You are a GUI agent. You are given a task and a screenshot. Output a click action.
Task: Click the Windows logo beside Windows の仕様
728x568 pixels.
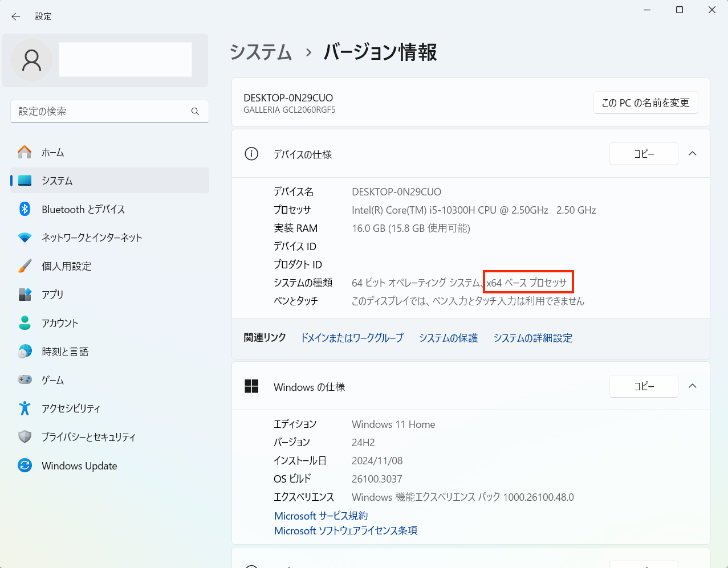click(x=251, y=387)
